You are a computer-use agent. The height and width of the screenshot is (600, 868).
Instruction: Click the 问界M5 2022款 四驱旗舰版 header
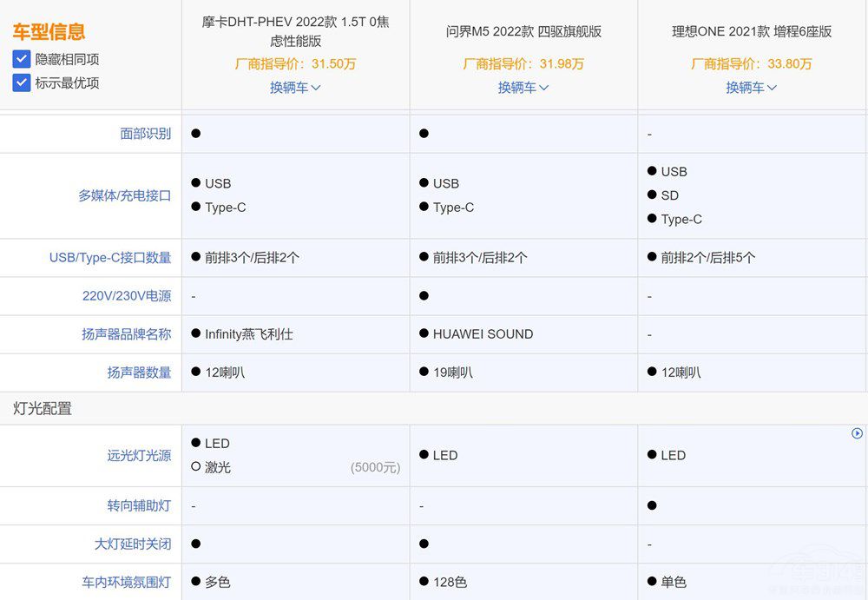click(x=523, y=31)
